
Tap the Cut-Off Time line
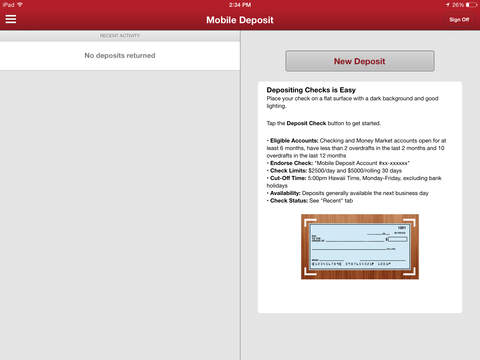pyautogui.click(x=354, y=182)
